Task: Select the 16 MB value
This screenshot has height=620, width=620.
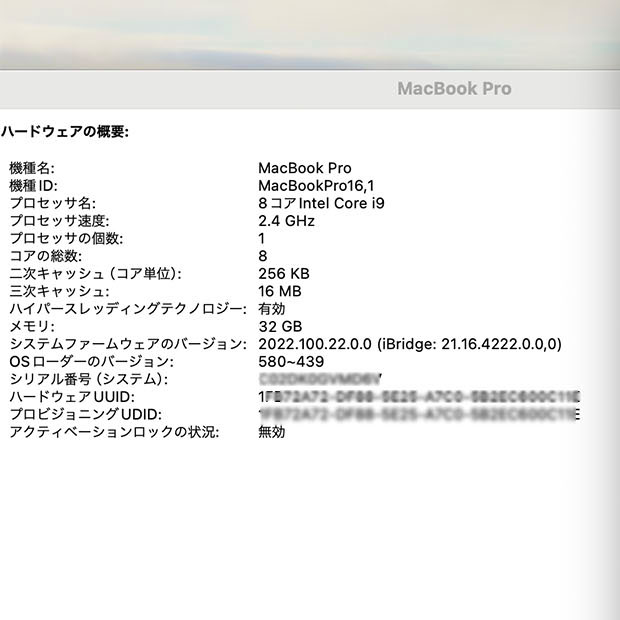Action: tap(280, 291)
